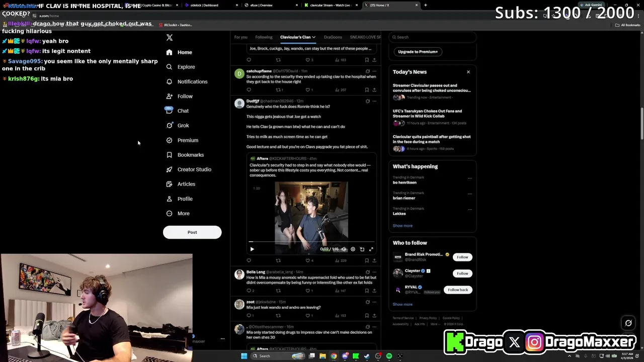Switch to the For you tab
Screen dimensions: 644x362
point(240,37)
